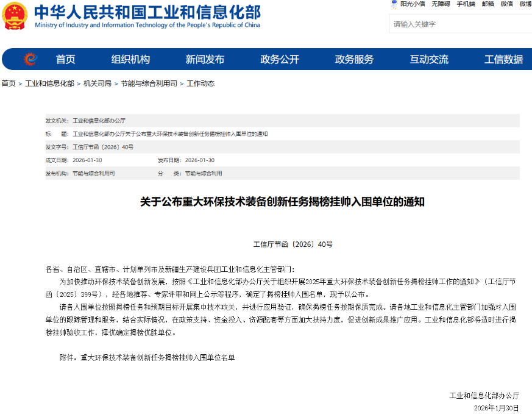Screen dimensions: 532x414
Task: Open the 微信 link in top bar
Action: 506,4
